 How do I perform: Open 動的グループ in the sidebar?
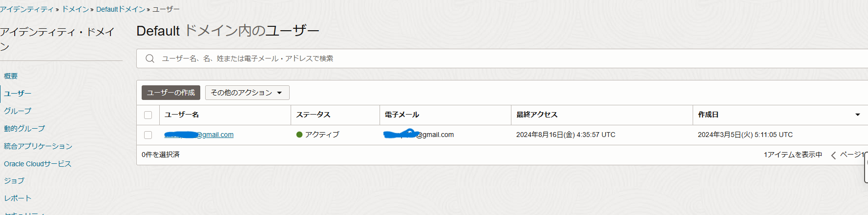point(24,129)
